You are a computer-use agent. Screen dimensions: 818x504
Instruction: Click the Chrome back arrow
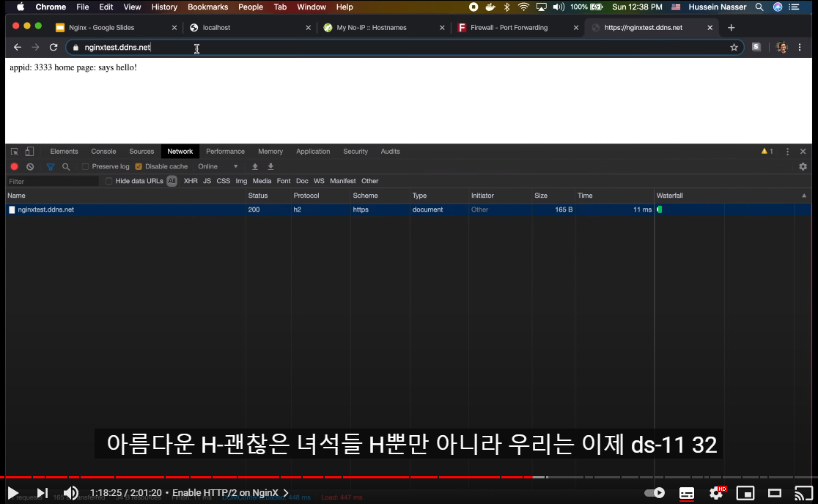pos(17,48)
